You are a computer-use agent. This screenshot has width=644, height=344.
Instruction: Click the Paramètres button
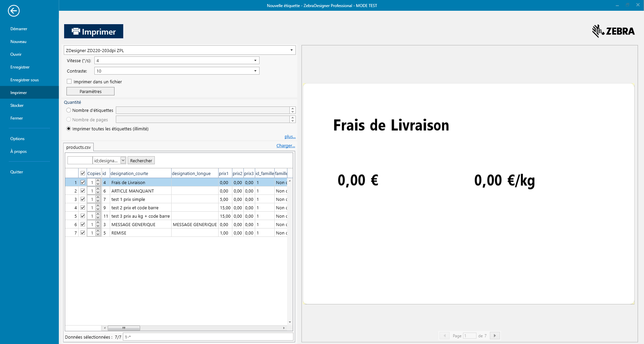[x=90, y=91]
